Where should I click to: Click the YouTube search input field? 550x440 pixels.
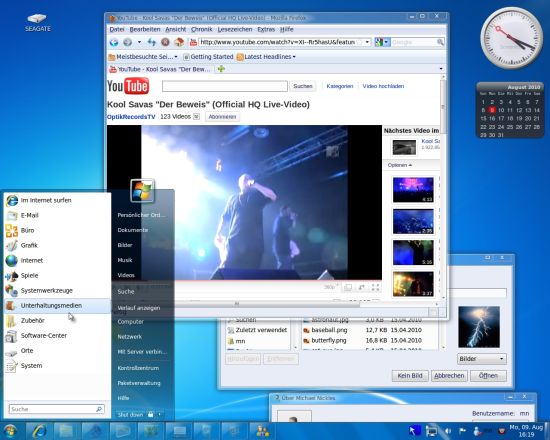225,86
